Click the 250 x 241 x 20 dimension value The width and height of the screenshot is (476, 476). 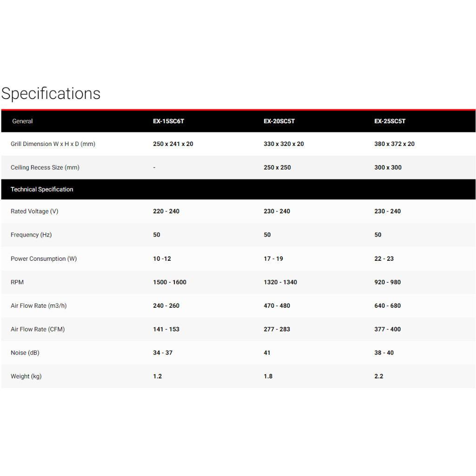point(173,144)
